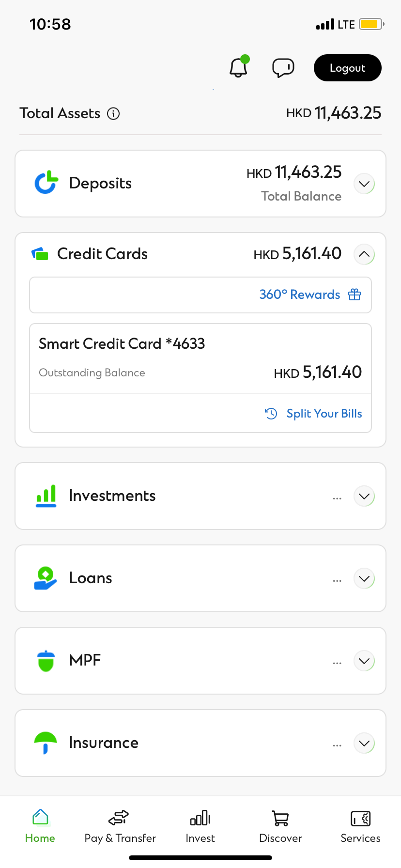
Task: Open the chat message icon
Action: [x=283, y=68]
